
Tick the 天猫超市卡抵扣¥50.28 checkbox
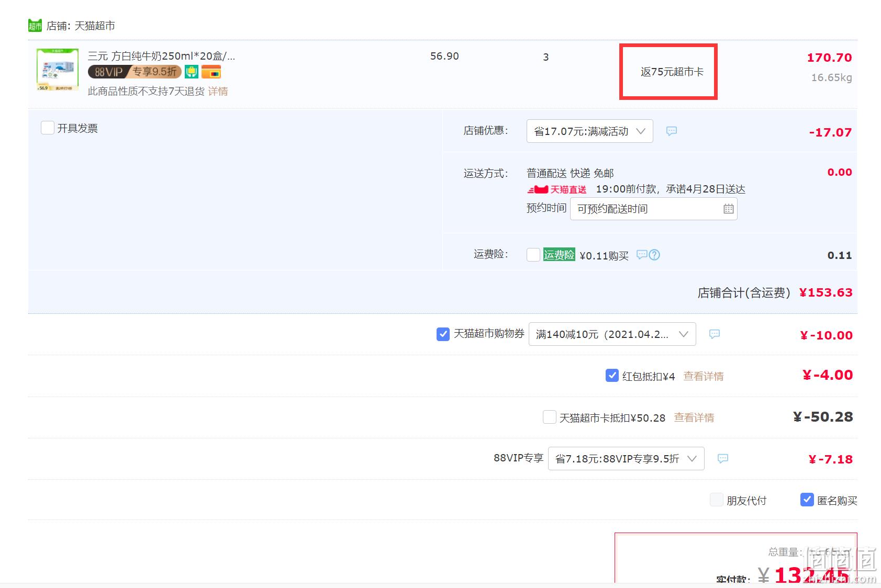pyautogui.click(x=550, y=417)
